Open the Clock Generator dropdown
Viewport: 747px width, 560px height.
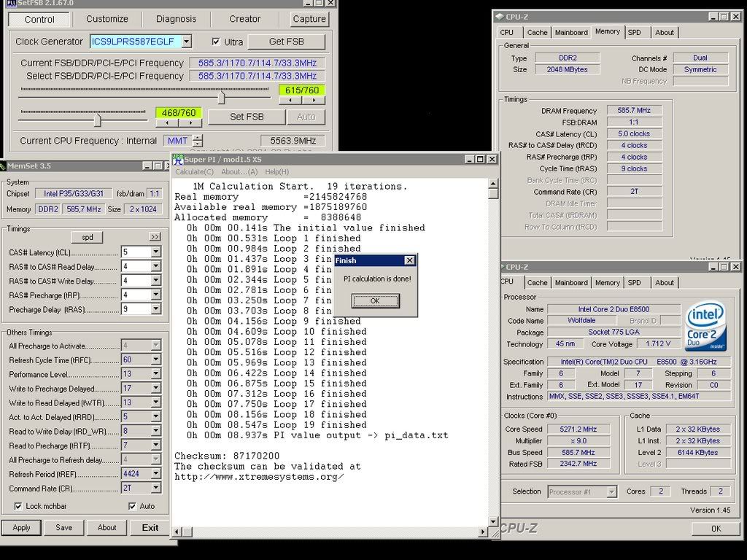pos(187,42)
